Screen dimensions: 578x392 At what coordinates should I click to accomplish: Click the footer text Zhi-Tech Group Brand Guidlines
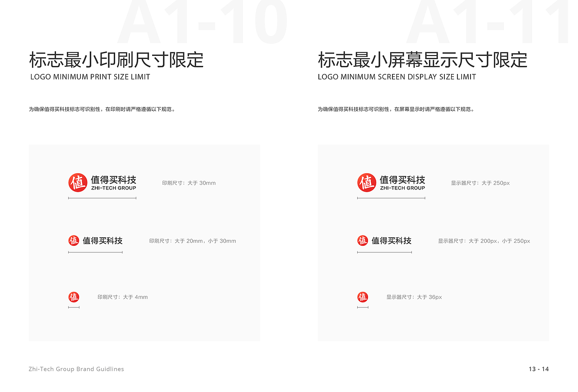coord(76,369)
